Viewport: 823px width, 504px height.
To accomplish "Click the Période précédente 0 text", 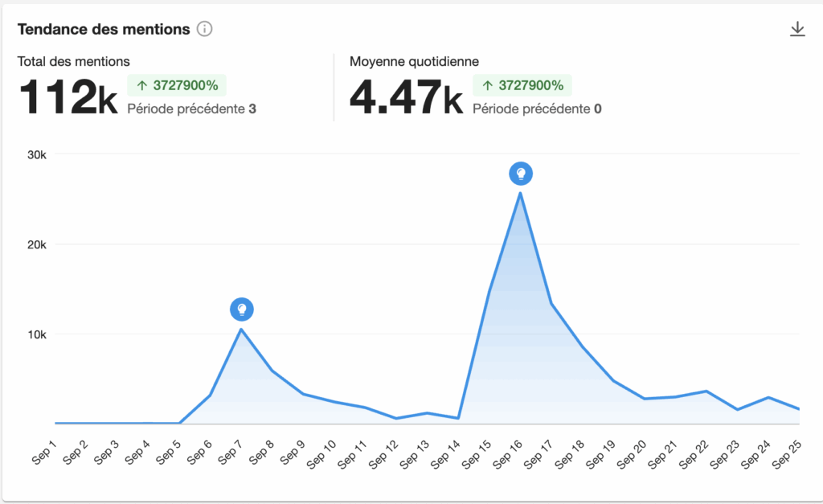I will tap(537, 109).
